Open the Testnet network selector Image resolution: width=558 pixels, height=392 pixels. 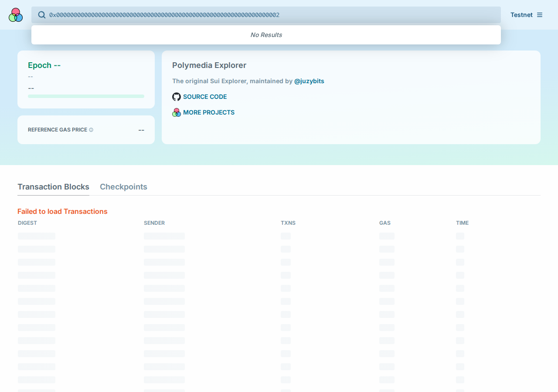pos(521,15)
